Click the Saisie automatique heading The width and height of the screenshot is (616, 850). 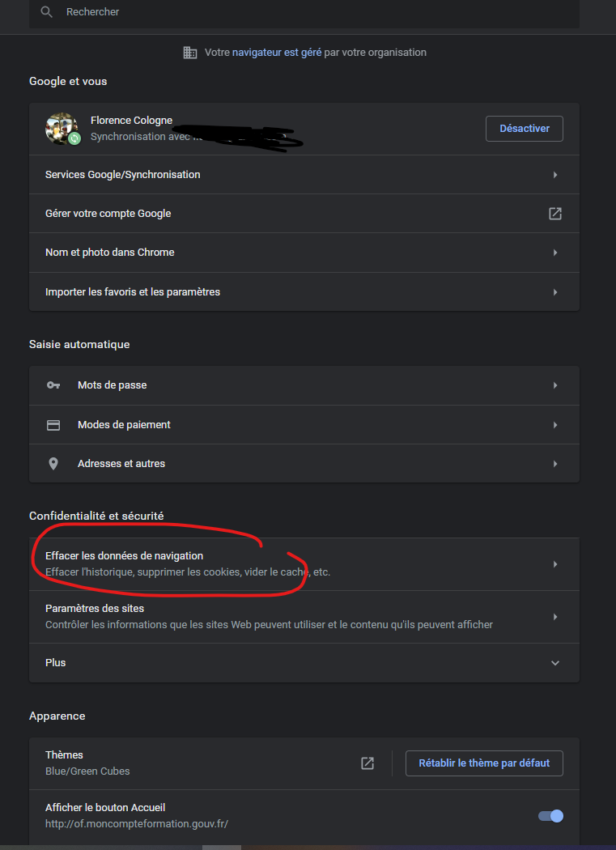(x=79, y=344)
